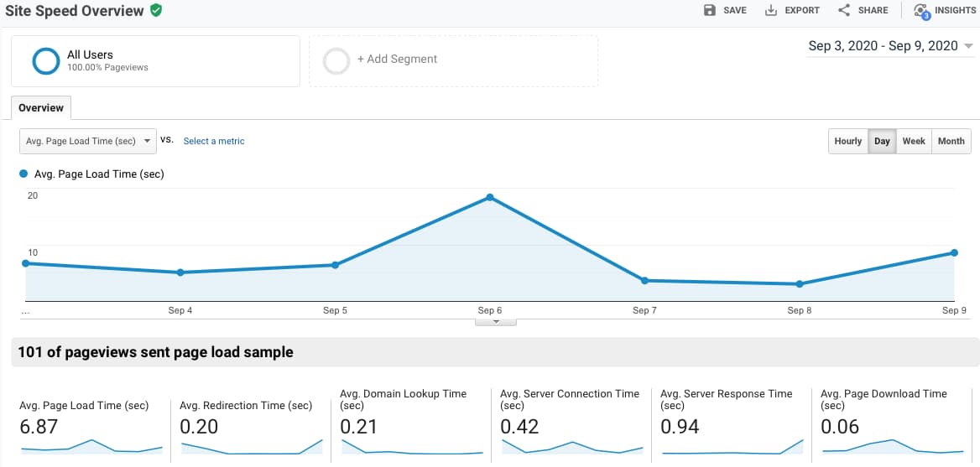980x467 pixels.
Task: Click the Avg. Page Load Time legend dot
Action: [x=24, y=174]
